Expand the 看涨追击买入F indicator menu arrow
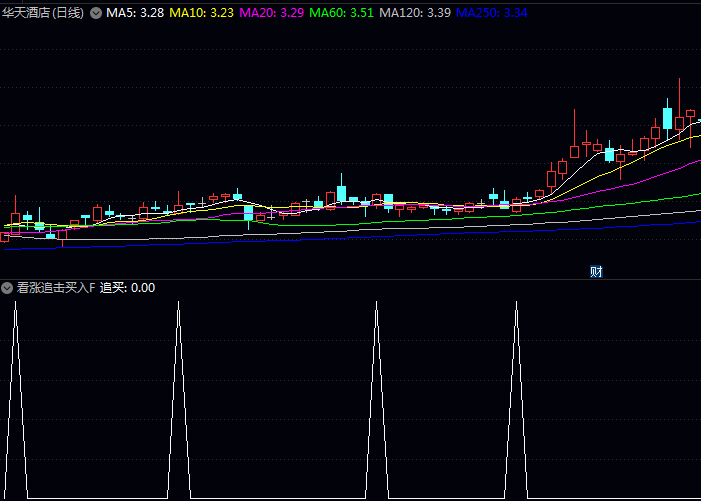701x501 pixels. [x=8, y=288]
